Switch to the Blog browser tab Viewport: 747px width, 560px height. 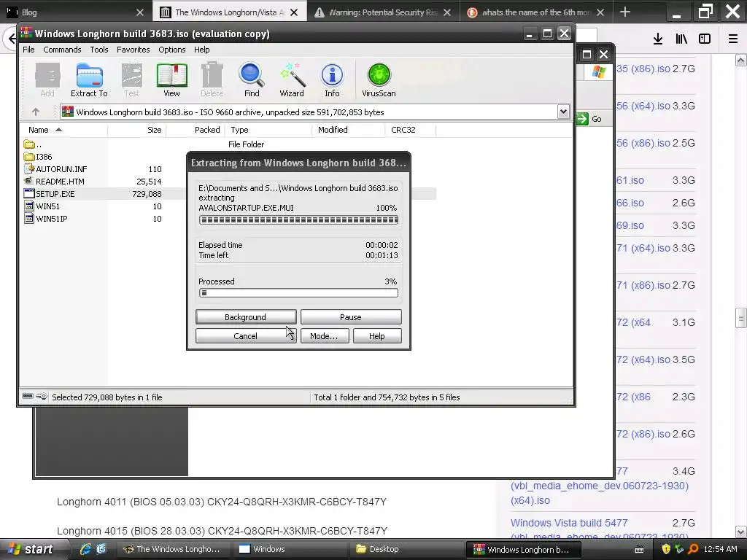click(76, 12)
